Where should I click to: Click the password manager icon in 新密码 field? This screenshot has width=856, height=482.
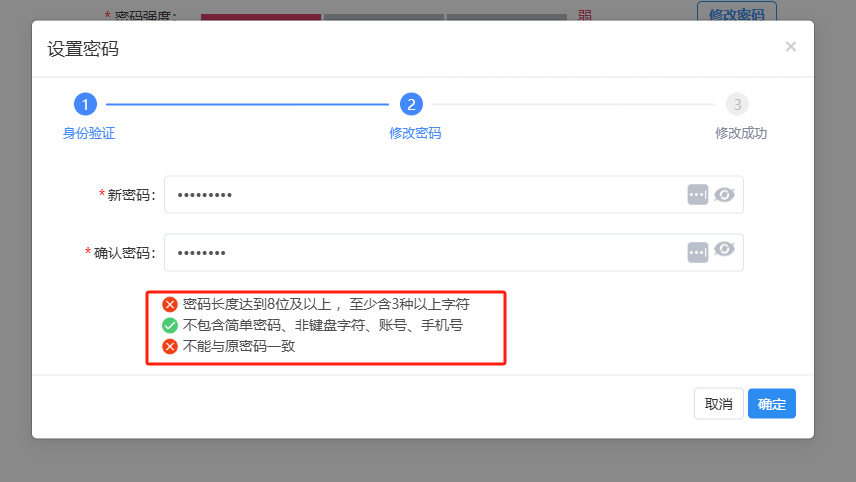click(698, 194)
